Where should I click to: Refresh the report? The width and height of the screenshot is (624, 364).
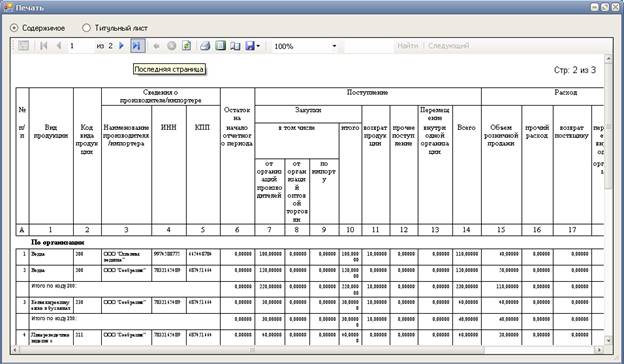[186, 46]
